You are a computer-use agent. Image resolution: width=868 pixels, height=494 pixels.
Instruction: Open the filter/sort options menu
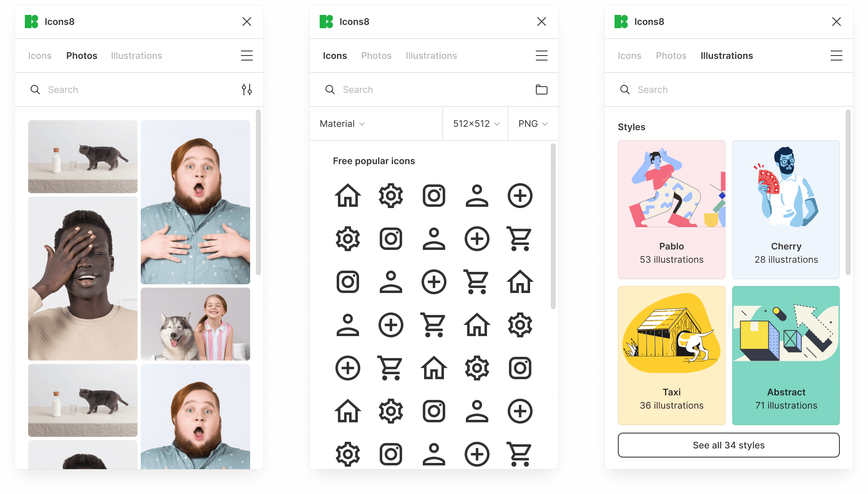tap(246, 90)
